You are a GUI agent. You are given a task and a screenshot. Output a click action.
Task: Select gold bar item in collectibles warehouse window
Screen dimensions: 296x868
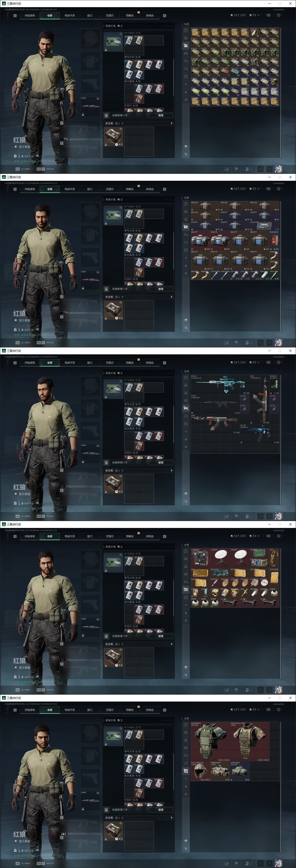200,573
